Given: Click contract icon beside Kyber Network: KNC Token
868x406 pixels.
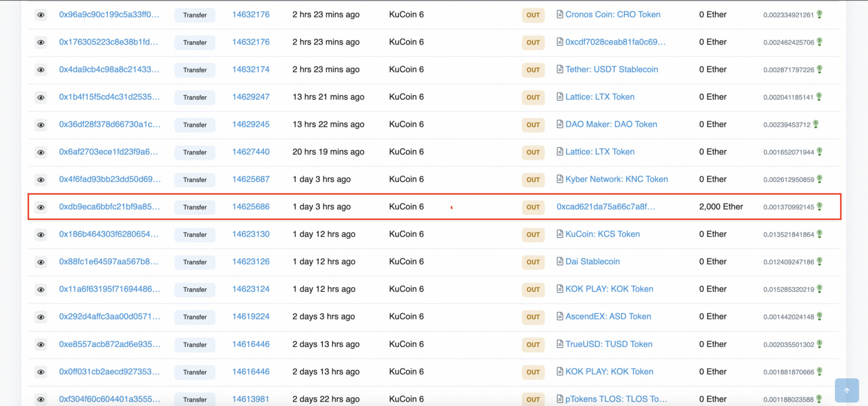Looking at the screenshot, I should click(560, 179).
